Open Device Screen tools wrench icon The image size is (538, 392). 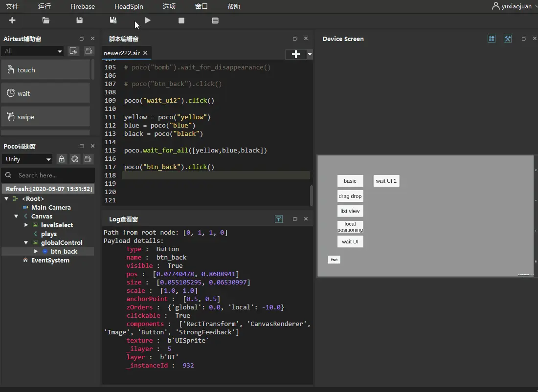pos(508,39)
